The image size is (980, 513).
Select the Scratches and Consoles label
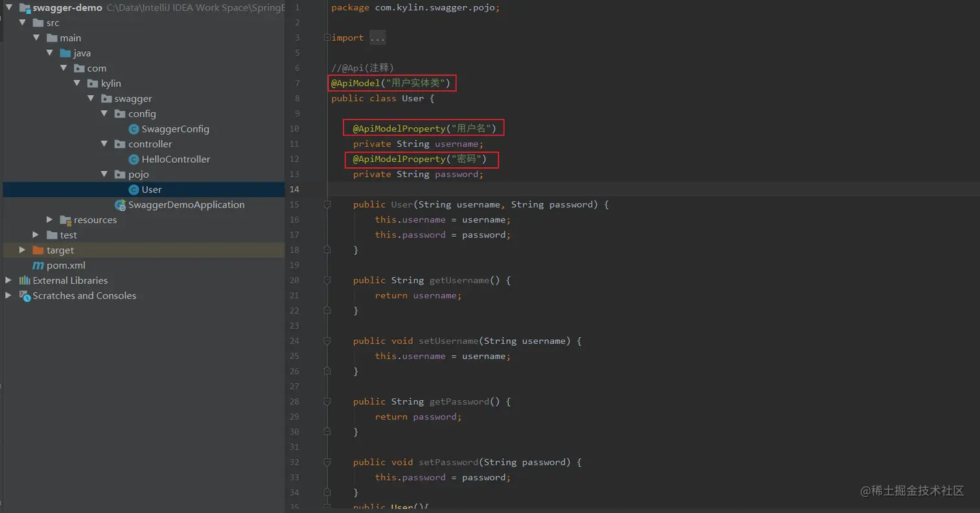(x=85, y=295)
